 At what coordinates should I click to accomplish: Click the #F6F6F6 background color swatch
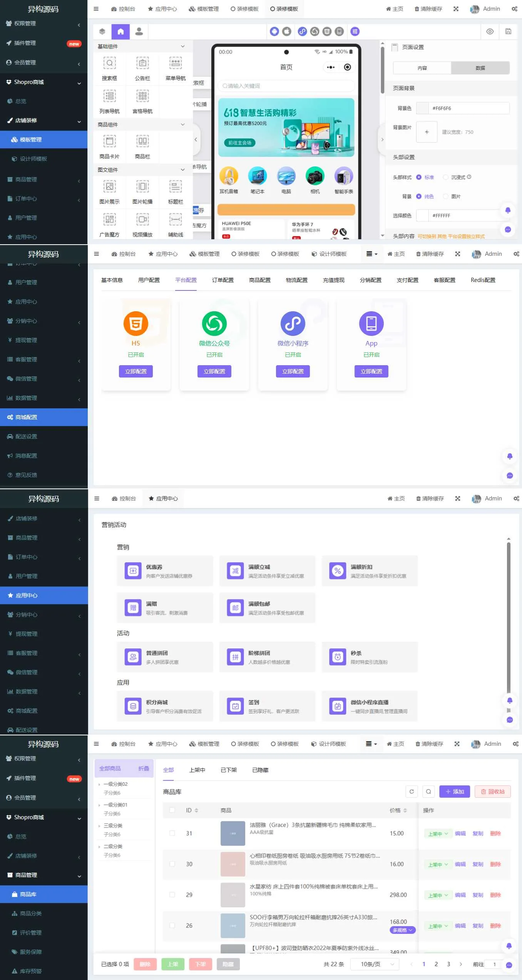[422, 108]
